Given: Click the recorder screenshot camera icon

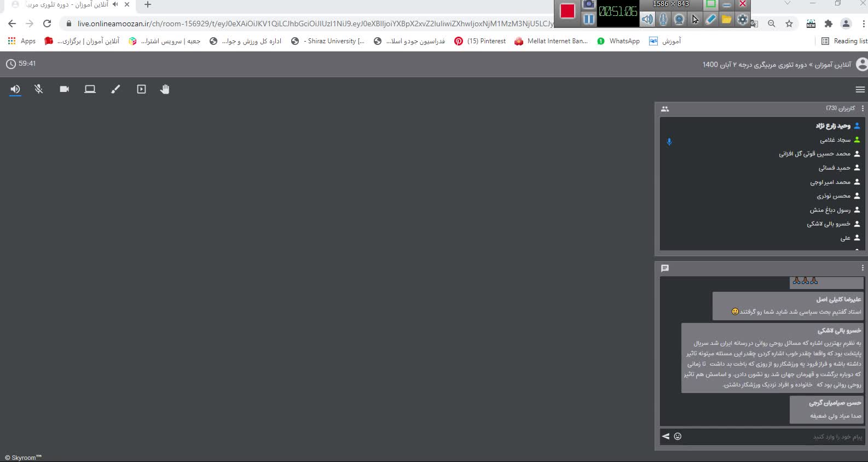Looking at the screenshot, I should (588, 4).
